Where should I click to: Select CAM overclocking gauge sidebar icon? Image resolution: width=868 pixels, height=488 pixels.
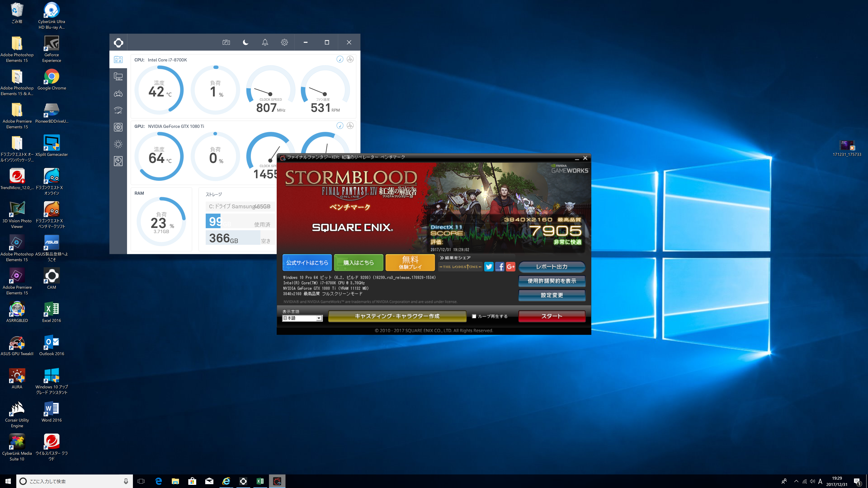tap(118, 110)
